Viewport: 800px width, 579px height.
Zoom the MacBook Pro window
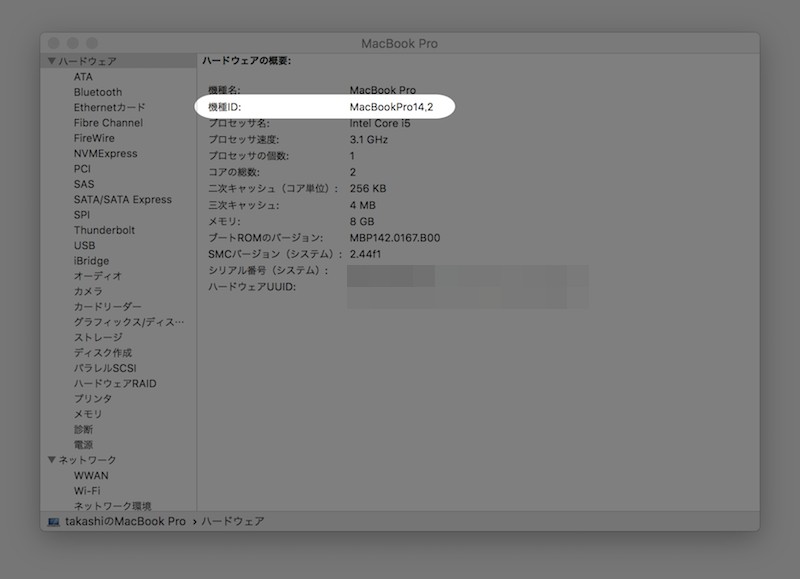91,43
